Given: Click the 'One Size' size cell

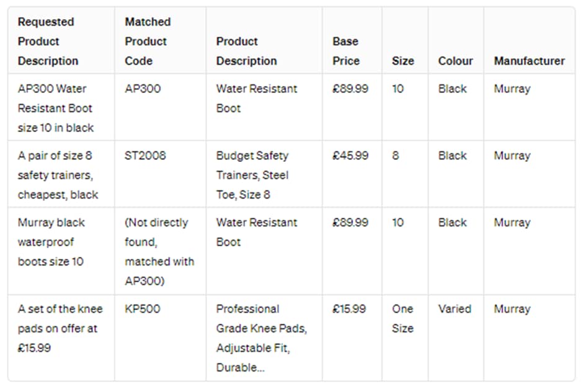Looking at the screenshot, I should 403,318.
